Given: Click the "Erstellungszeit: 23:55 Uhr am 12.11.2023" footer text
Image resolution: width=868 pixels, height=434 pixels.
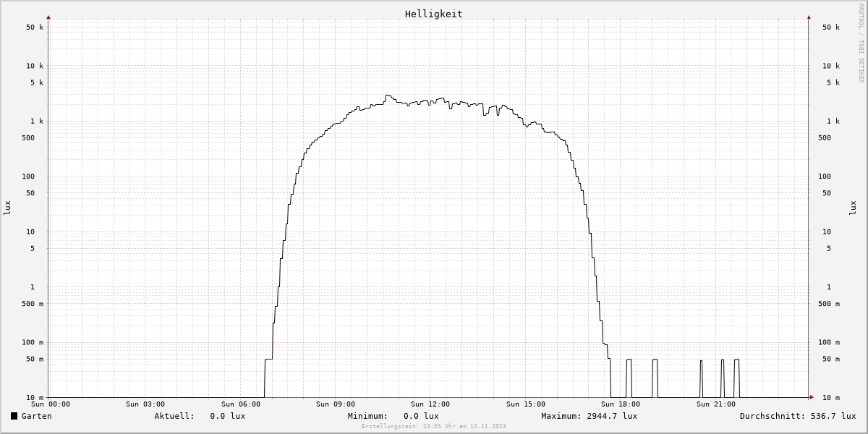Looking at the screenshot, I should point(434,426).
